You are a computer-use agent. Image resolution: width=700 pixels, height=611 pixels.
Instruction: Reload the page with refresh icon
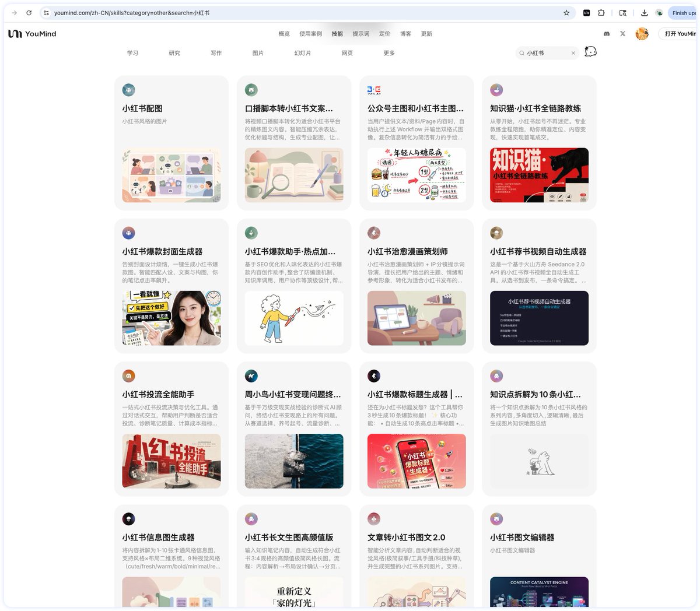pos(29,12)
